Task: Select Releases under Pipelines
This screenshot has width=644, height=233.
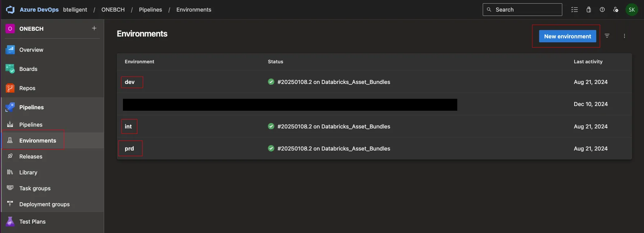Action: click(31, 157)
